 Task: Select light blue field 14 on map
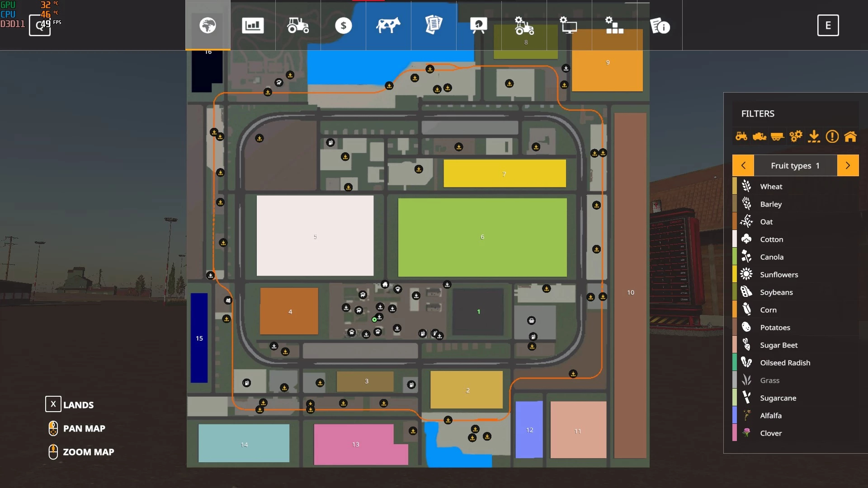(x=244, y=443)
